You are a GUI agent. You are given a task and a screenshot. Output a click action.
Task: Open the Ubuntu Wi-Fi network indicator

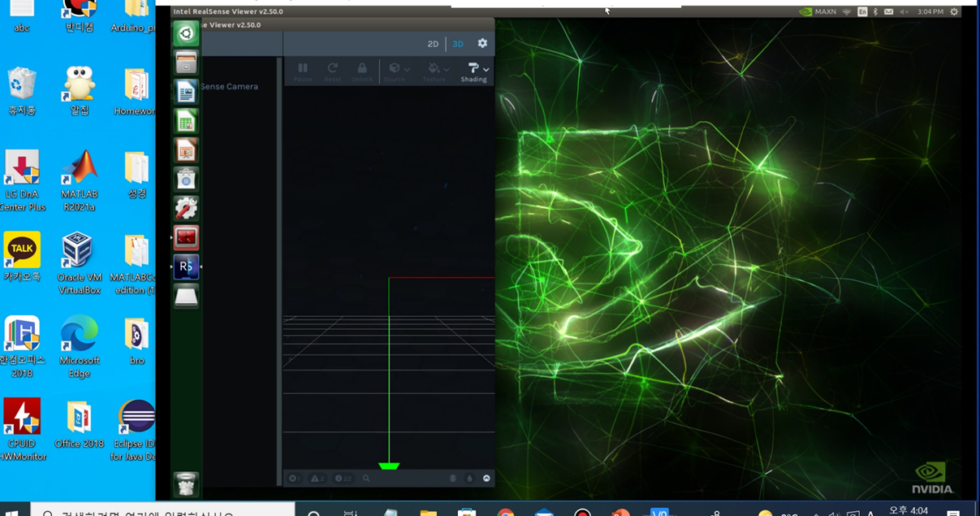pos(847,11)
